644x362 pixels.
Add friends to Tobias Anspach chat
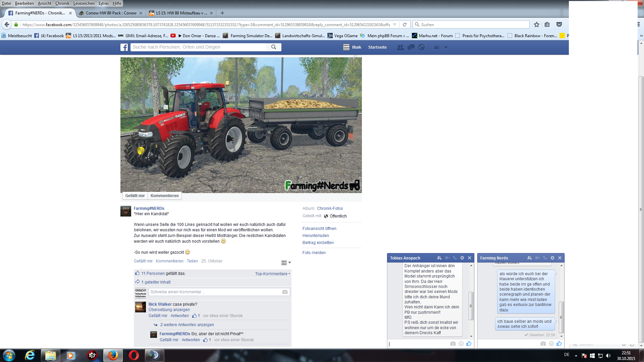(439, 258)
